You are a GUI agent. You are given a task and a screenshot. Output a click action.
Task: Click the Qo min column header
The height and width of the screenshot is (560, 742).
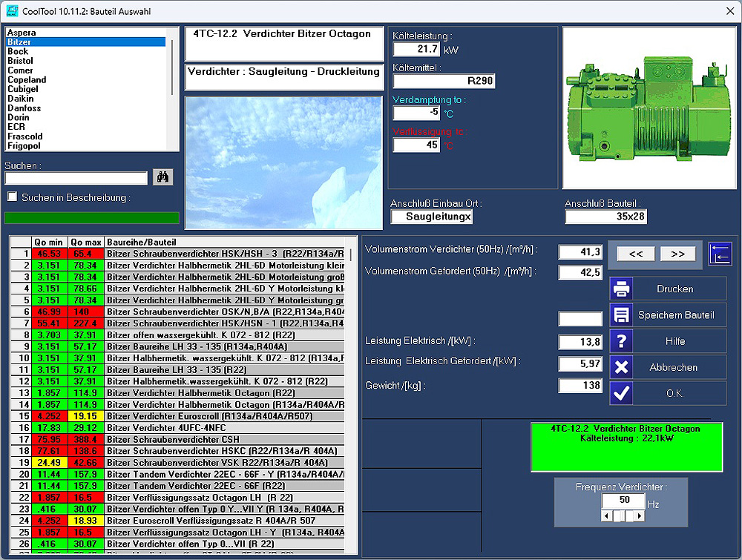click(x=50, y=242)
